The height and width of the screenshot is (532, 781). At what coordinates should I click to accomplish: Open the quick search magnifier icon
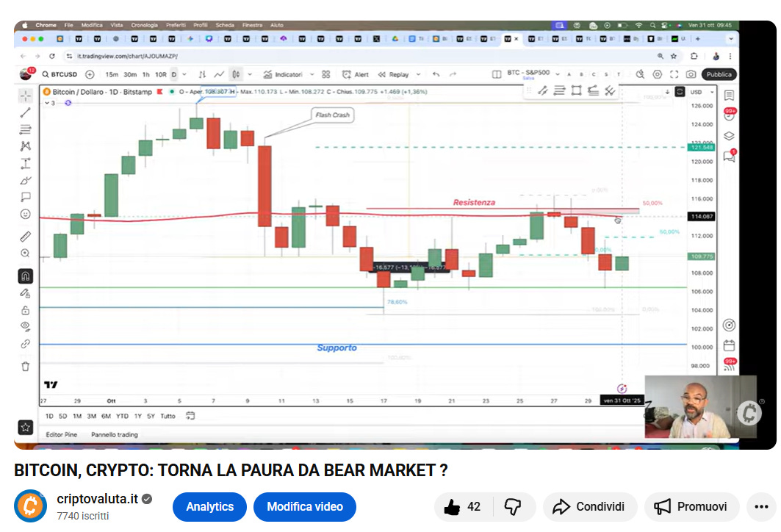point(640,74)
